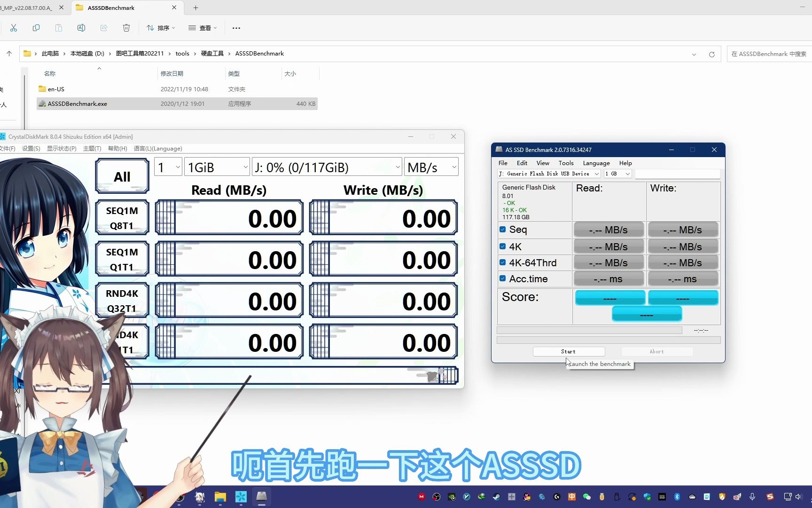Search inside the ASSSDBenchmark folder field

(x=769, y=54)
